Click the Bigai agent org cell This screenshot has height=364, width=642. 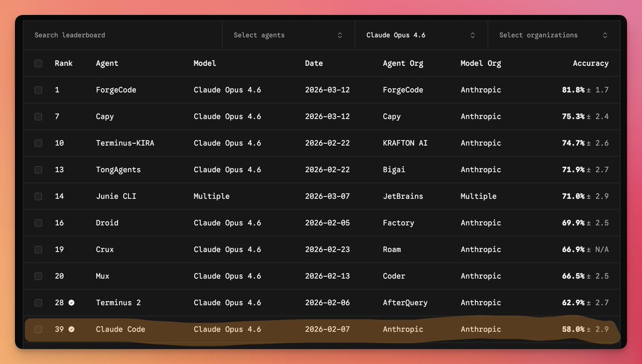(x=394, y=170)
